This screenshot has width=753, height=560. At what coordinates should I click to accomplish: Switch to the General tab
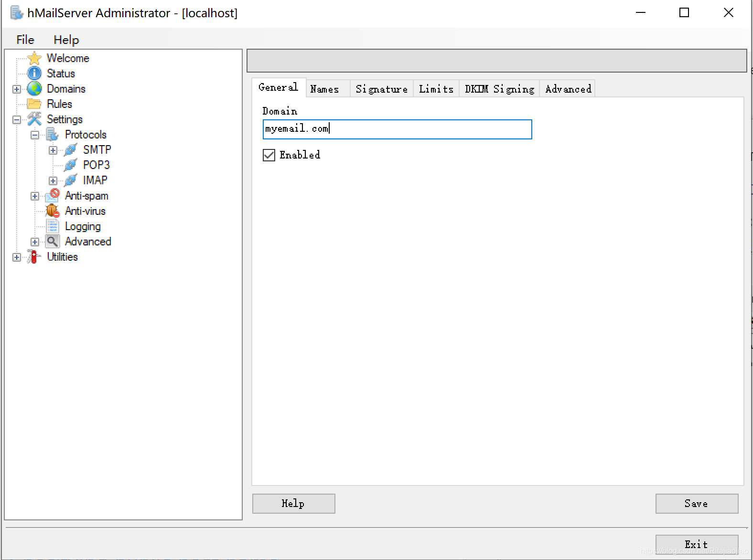click(279, 87)
